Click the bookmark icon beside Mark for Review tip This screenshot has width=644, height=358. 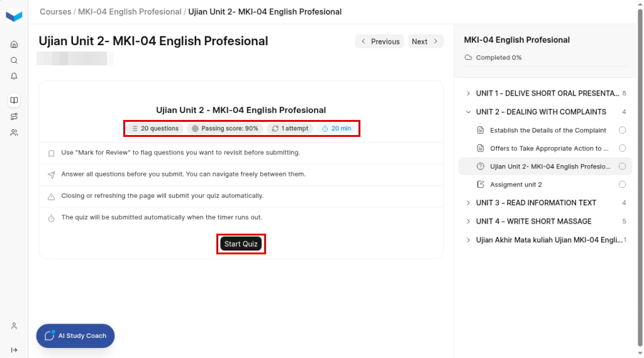(52, 154)
